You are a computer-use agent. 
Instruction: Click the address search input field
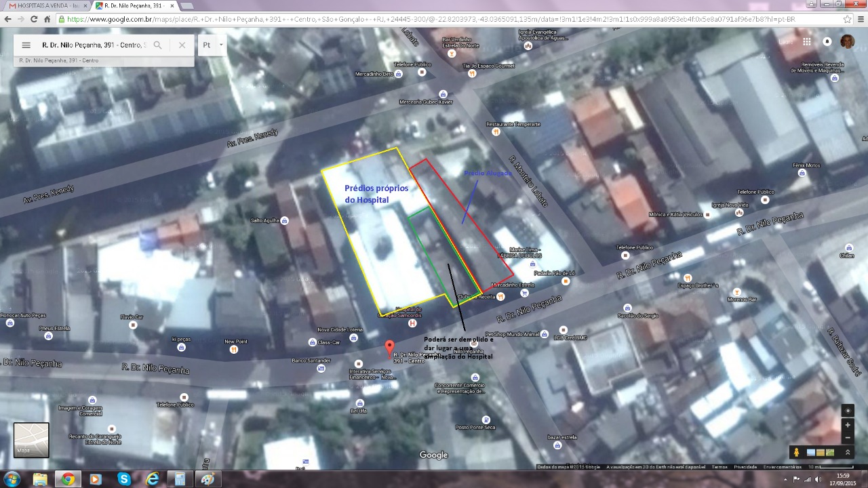[92, 45]
